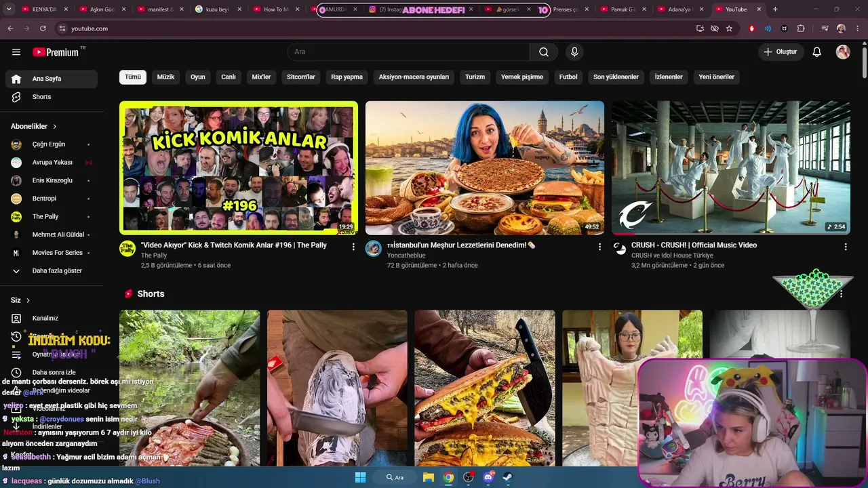Open a new browser tab
Viewport: 868px width, 488px height.
tap(775, 9)
